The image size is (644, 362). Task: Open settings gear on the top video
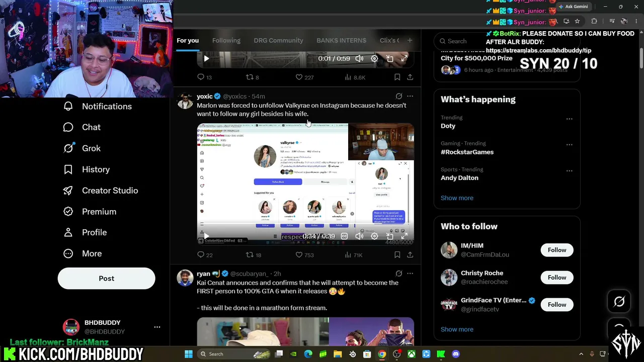click(374, 59)
